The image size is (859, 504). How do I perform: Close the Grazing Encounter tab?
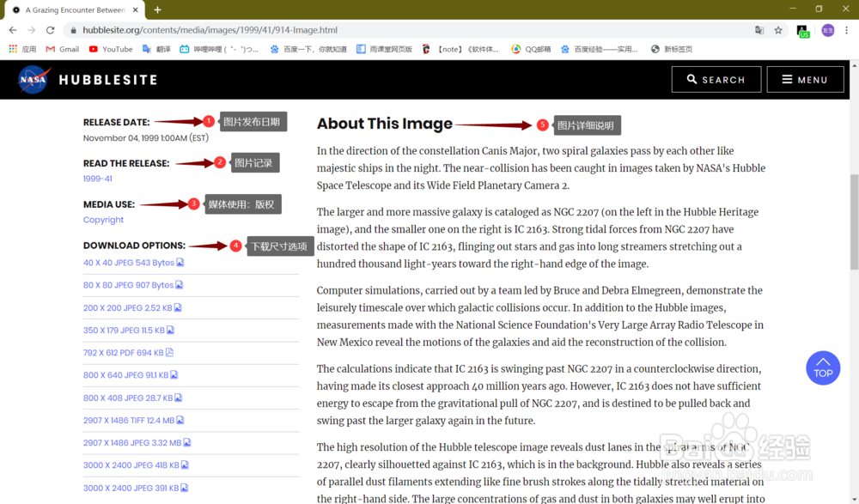coord(136,9)
